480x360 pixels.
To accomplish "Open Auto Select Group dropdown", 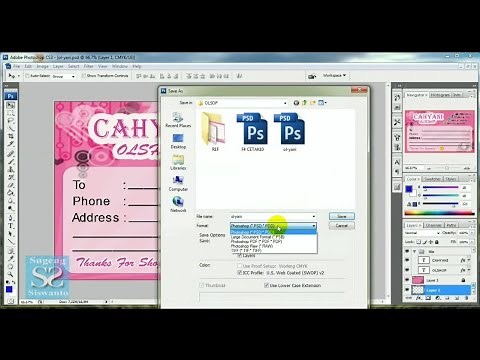I will click(x=63, y=76).
